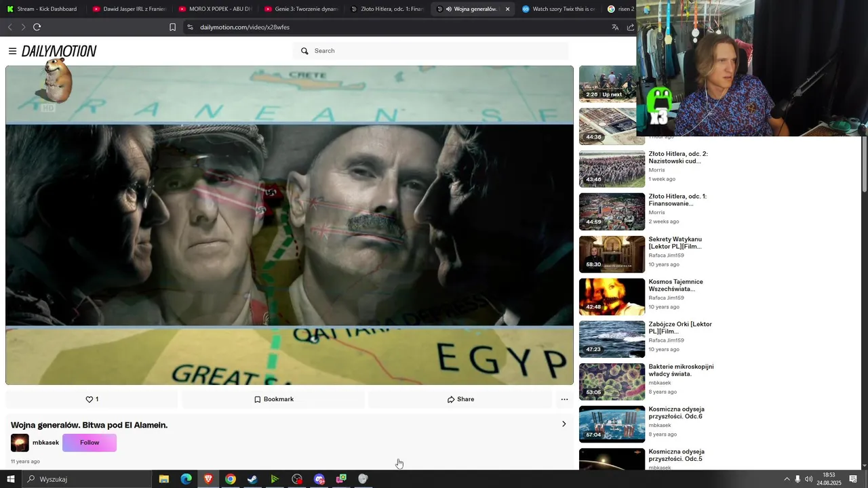The height and width of the screenshot is (488, 868).
Task: Open mbkasek channel avatar
Action: tap(20, 443)
